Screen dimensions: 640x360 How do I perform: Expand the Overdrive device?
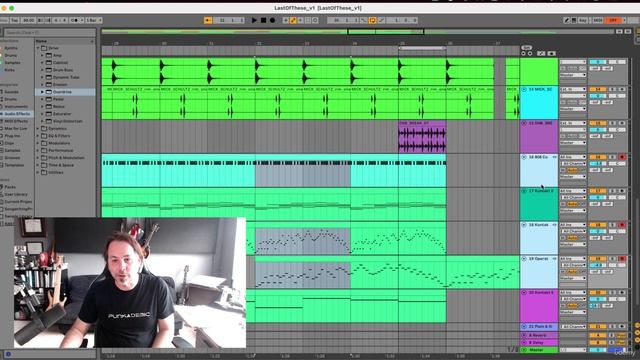click(x=42, y=92)
